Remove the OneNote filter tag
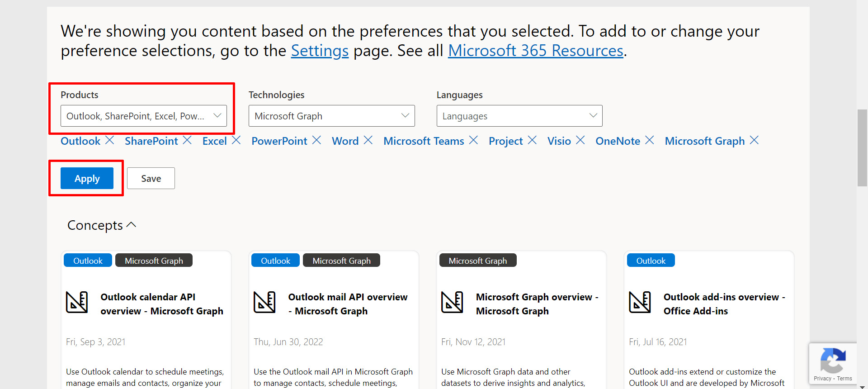This screenshot has width=868, height=389. (x=649, y=141)
